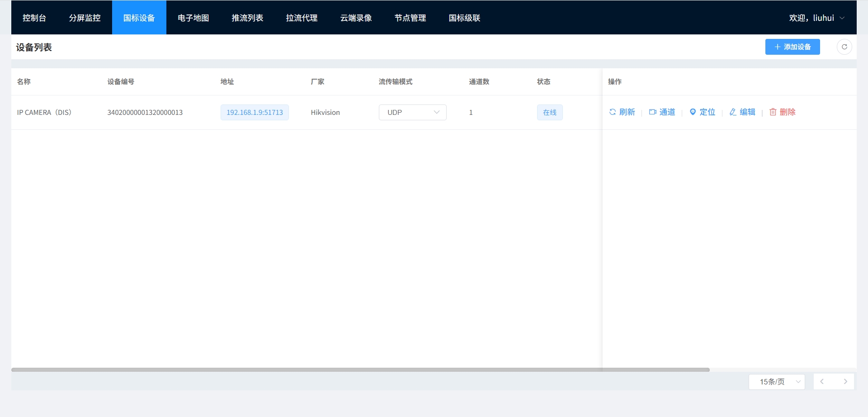Open the 15条/页 page size selector

(777, 382)
